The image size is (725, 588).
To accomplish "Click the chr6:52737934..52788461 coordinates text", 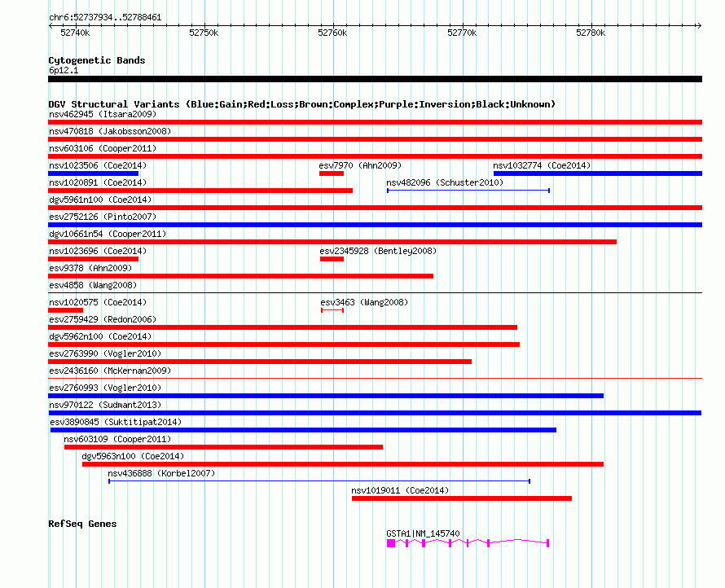I will 105,18.
